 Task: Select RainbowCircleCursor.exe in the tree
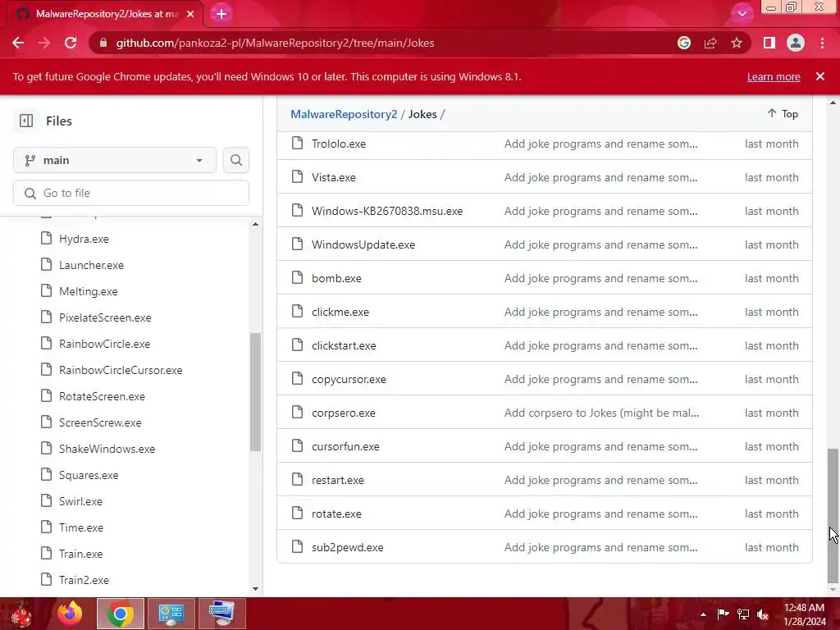(x=121, y=370)
